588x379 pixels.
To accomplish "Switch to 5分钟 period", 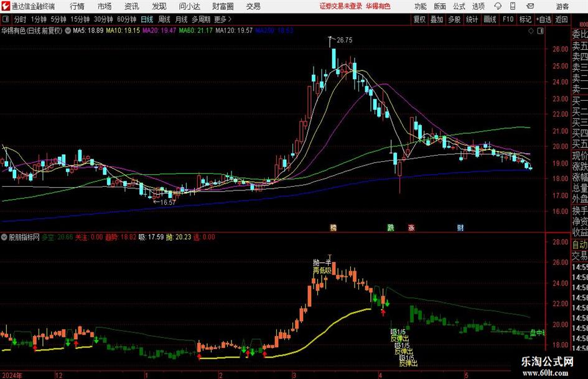I will coord(58,19).
